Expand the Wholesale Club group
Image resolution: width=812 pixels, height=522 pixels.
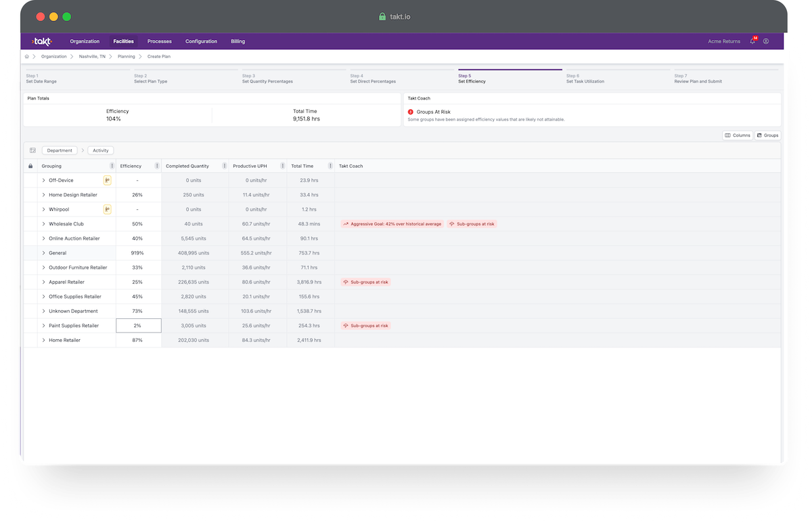[43, 224]
